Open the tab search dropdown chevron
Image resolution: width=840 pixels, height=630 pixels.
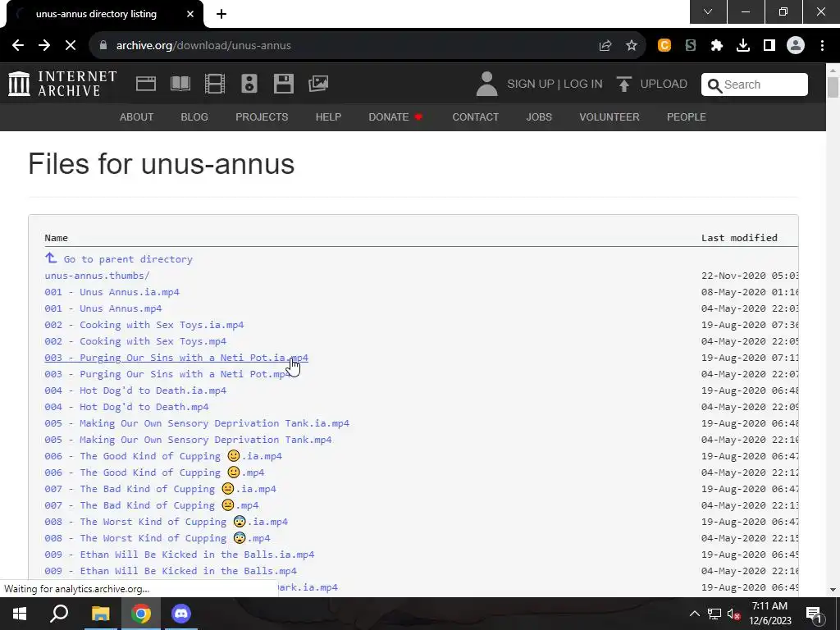(708, 11)
